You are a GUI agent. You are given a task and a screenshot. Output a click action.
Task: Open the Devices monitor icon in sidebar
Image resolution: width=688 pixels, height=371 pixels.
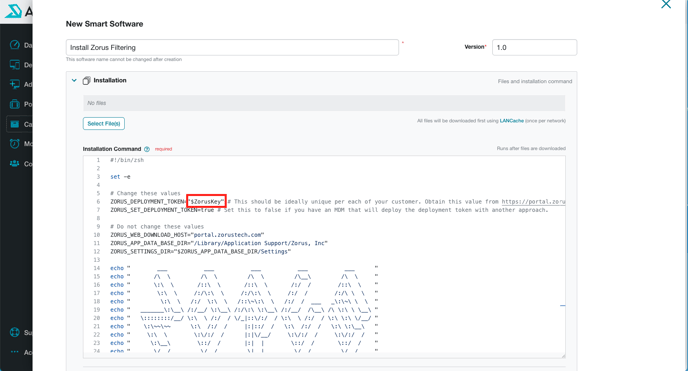point(14,64)
